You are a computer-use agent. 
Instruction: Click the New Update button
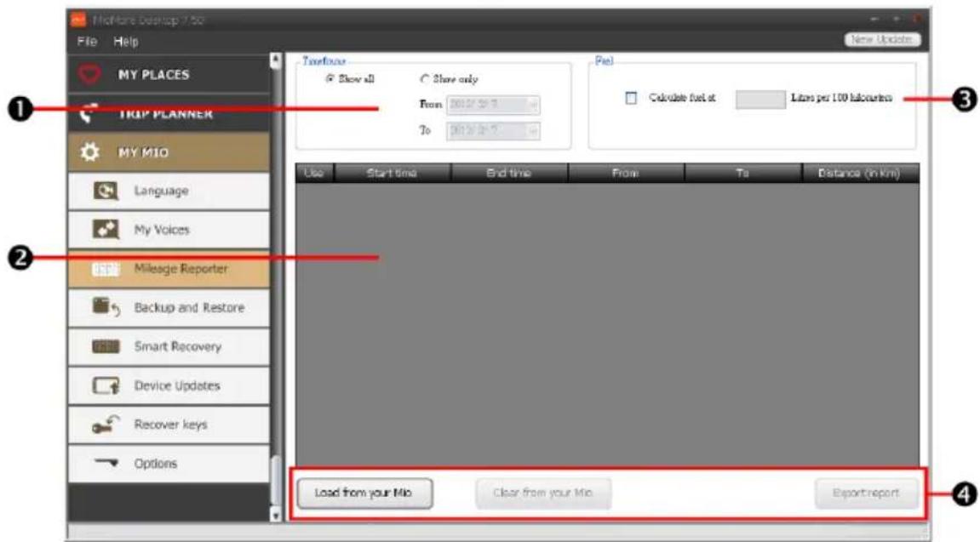pyautogui.click(x=882, y=39)
